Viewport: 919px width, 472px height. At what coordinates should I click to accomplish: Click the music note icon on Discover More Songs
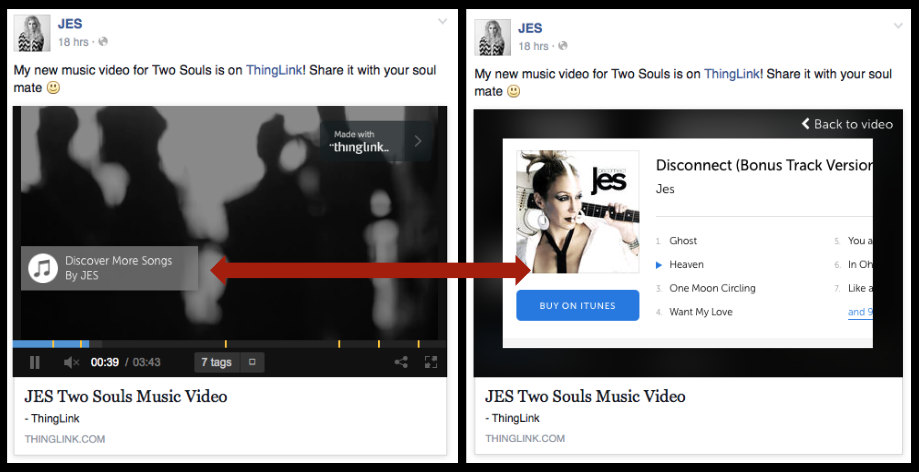coord(42,268)
